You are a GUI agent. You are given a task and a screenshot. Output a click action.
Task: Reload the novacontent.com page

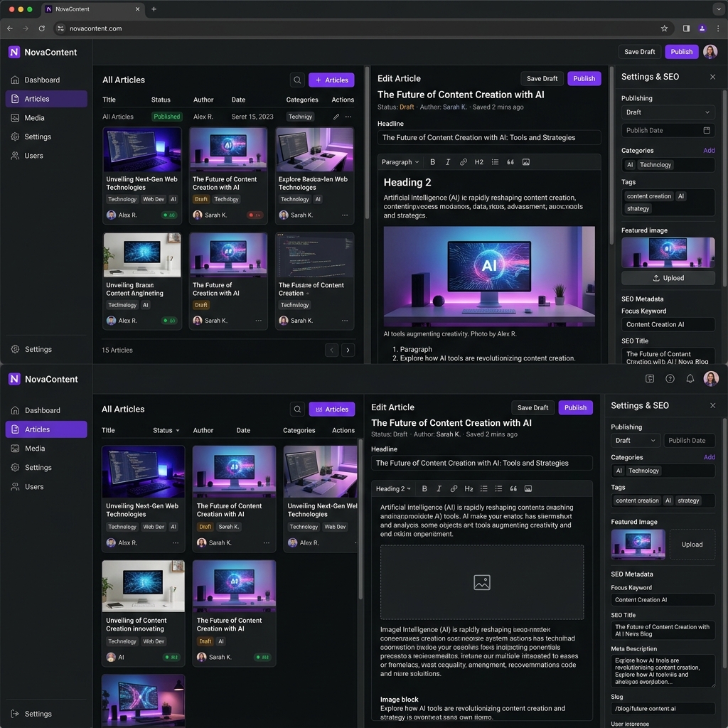(42, 28)
